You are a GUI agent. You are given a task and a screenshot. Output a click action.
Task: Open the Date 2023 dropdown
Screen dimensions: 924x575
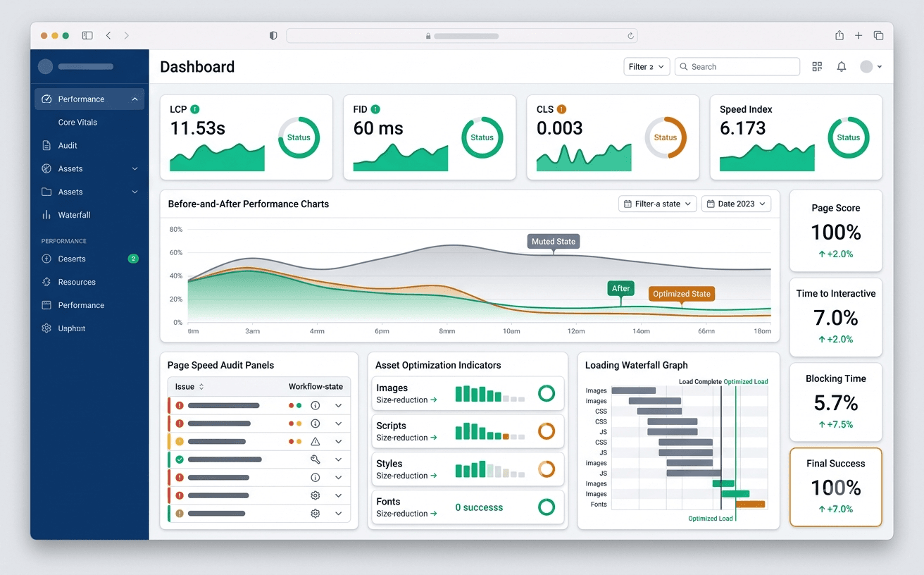(736, 204)
